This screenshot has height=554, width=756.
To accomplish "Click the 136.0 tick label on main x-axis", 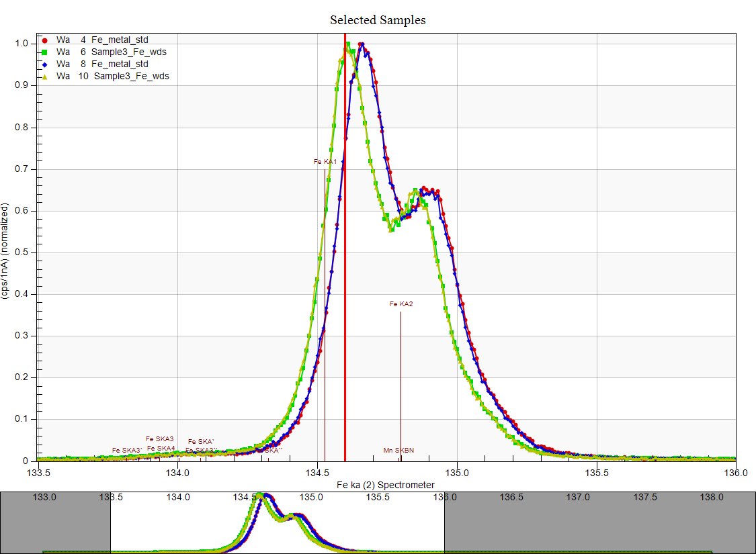I will [x=736, y=472].
